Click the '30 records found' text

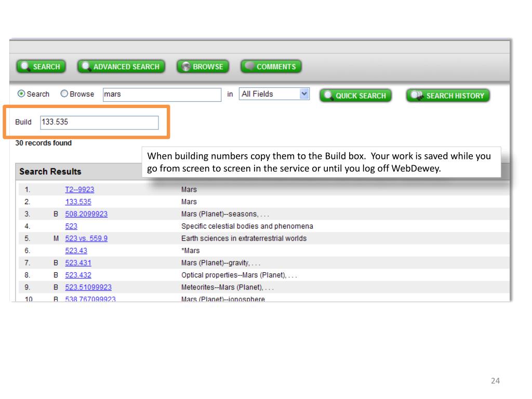(x=44, y=143)
